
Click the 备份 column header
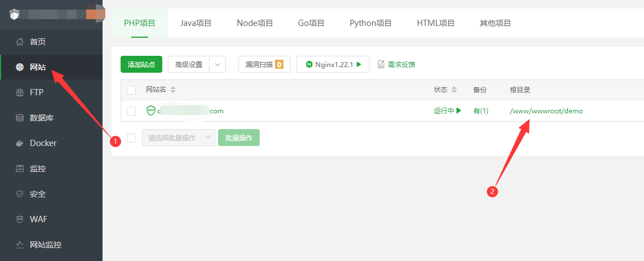[x=479, y=90]
